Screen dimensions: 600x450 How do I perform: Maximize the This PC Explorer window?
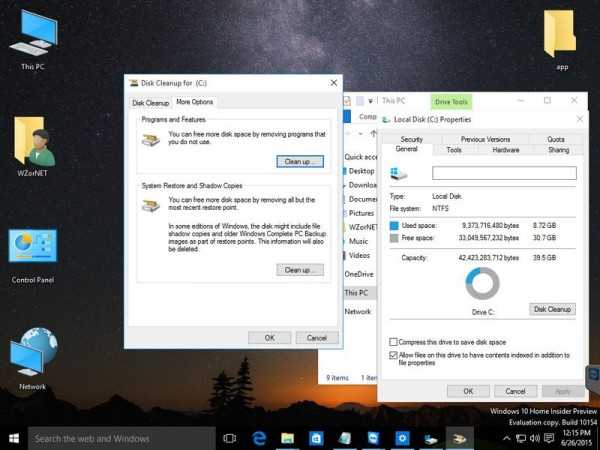[547, 100]
